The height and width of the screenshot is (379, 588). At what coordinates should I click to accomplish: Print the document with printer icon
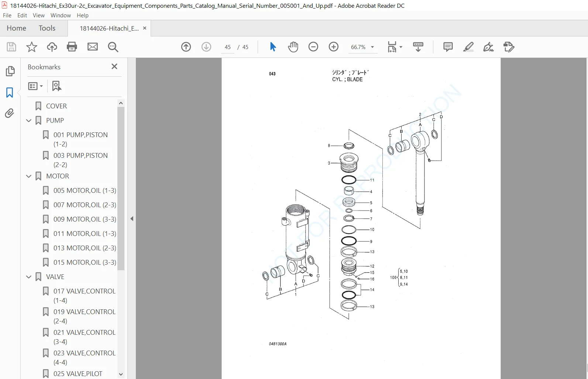pos(72,47)
